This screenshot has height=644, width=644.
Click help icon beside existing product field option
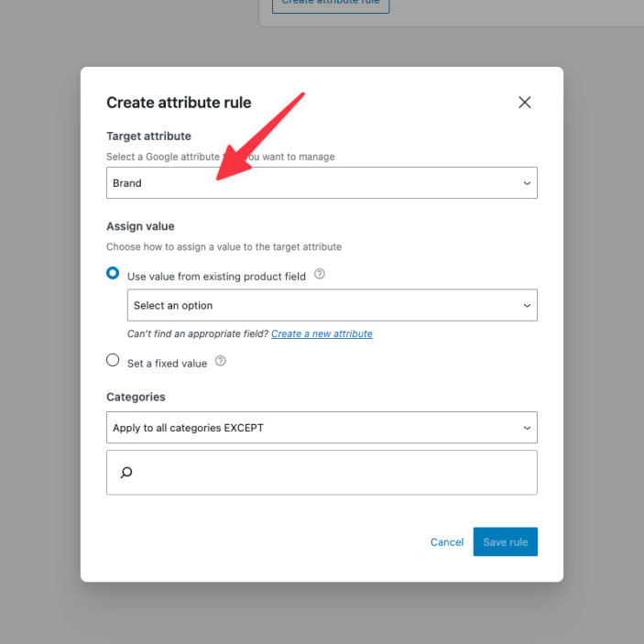click(x=320, y=274)
